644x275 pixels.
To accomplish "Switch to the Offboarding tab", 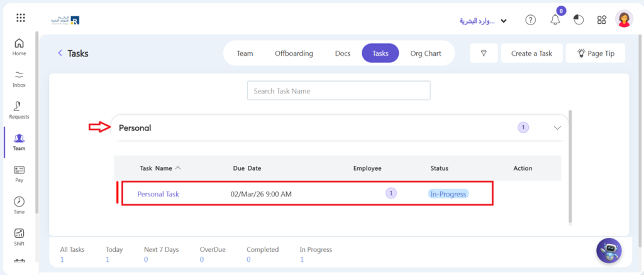I will (294, 53).
